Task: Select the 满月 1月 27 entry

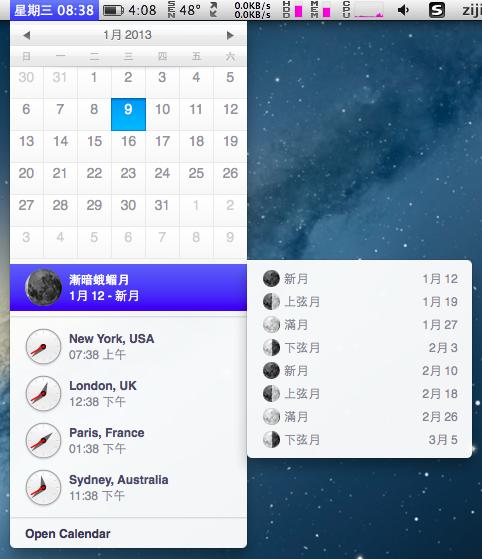Action: coord(360,325)
